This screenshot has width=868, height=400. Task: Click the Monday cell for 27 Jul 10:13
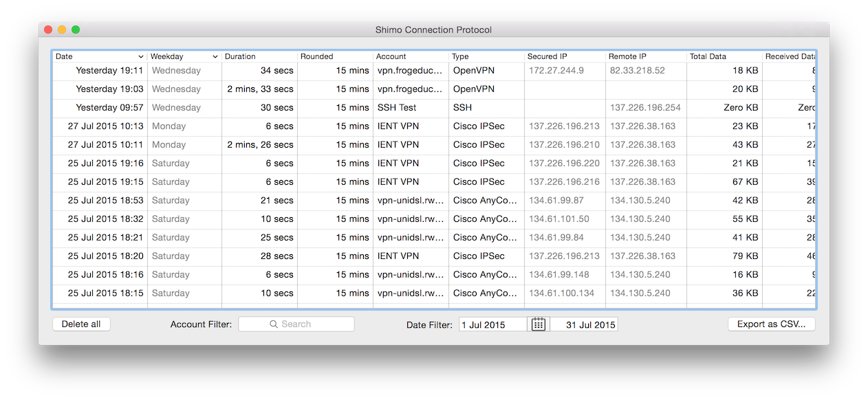[169, 126]
